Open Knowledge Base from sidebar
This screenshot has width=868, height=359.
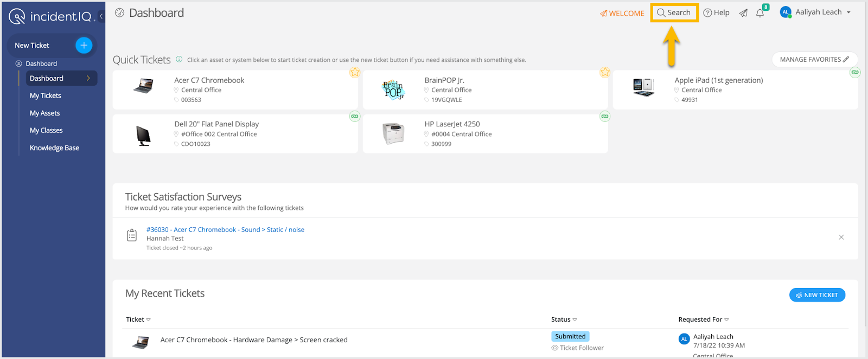pos(54,148)
